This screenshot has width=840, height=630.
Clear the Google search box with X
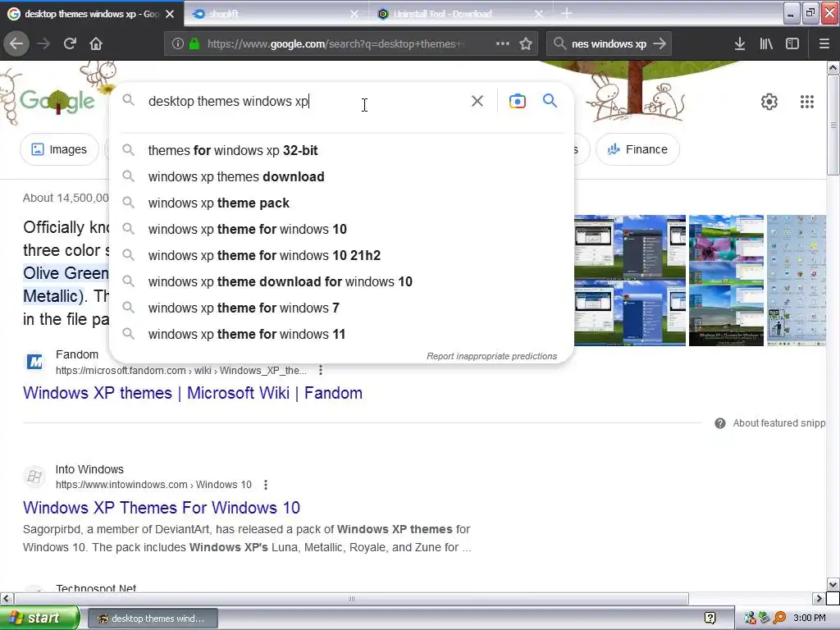click(x=477, y=101)
